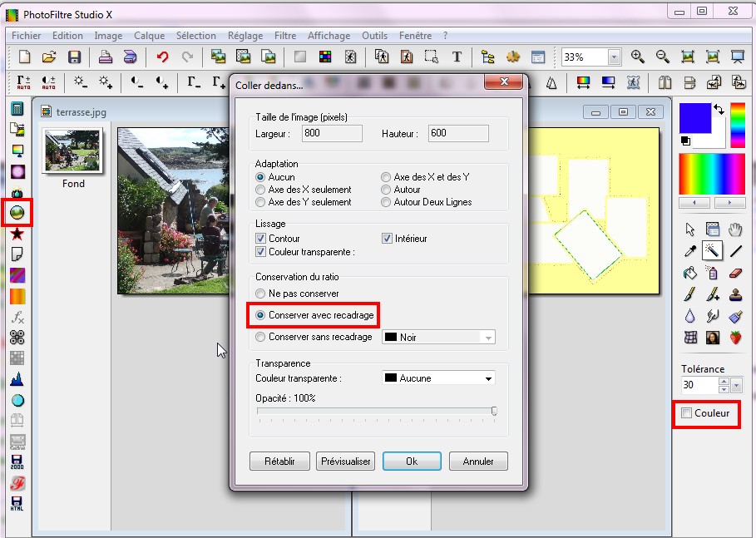
Task: Open the Fichier menu
Action: coord(26,36)
